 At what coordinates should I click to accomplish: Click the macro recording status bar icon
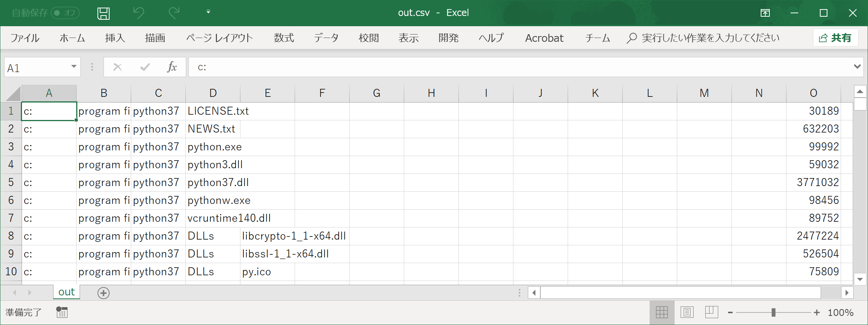click(x=62, y=312)
